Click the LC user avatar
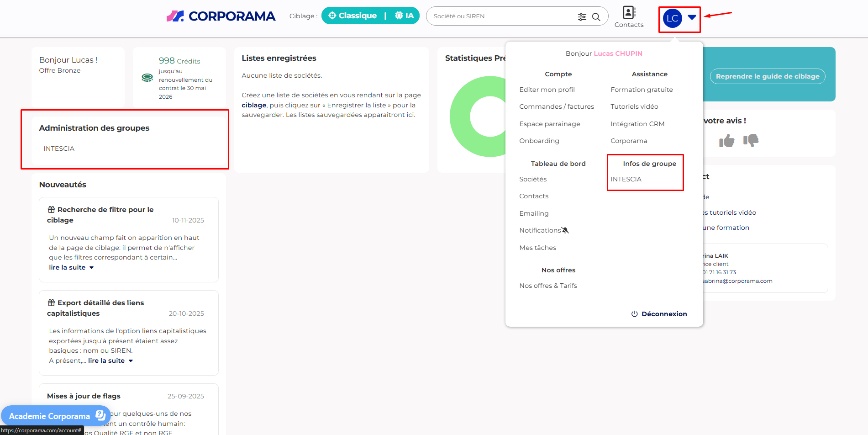 coord(672,18)
